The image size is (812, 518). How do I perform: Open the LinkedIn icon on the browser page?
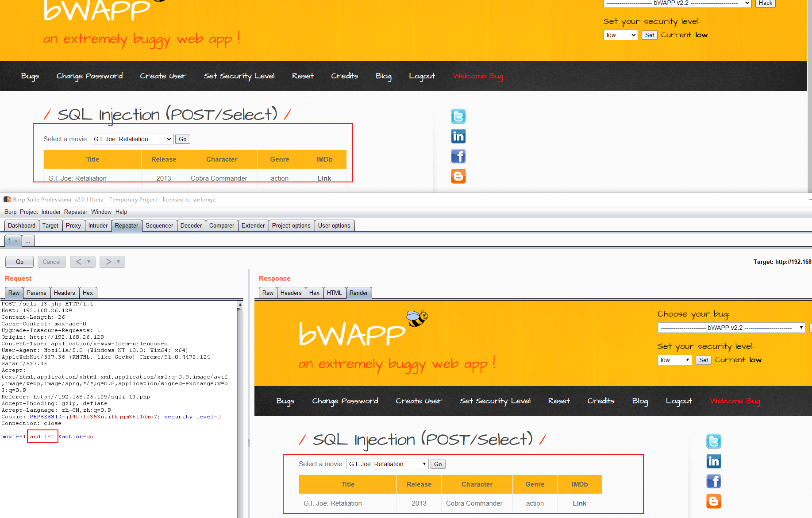point(458,136)
